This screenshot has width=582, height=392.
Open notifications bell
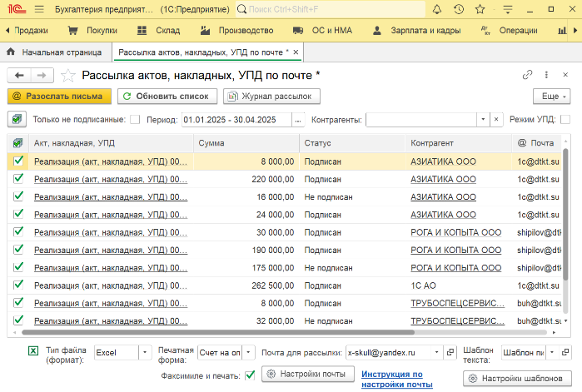coord(437,9)
